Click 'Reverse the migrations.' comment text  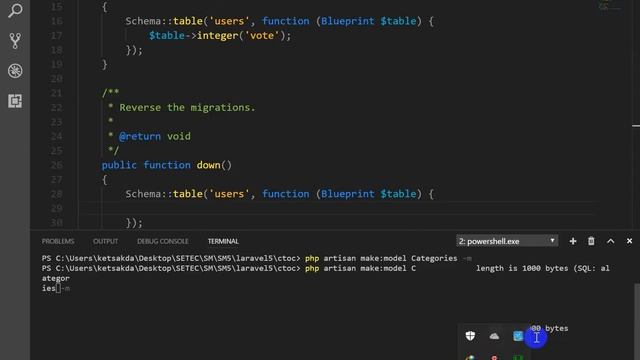(187, 107)
